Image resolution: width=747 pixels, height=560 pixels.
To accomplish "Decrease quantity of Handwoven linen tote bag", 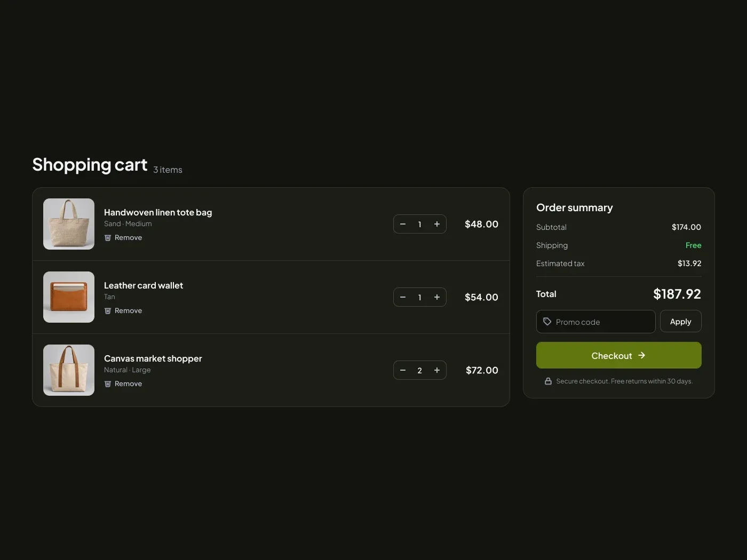I will [x=403, y=224].
